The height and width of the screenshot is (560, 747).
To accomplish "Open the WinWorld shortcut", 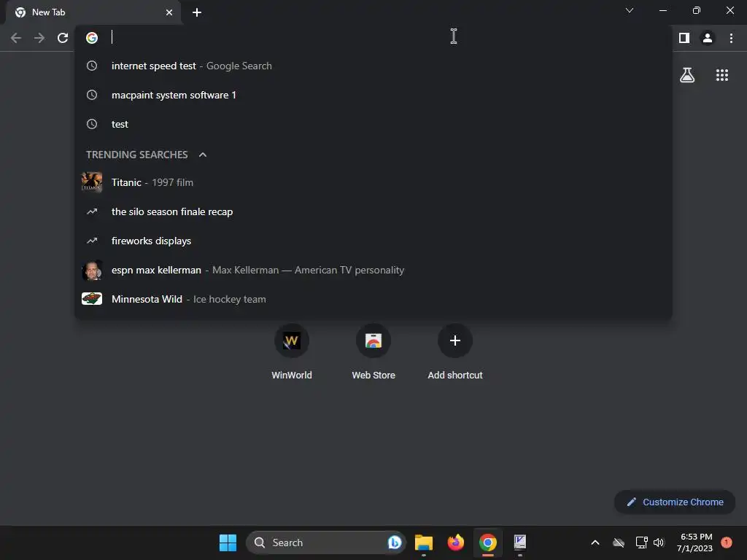I will point(292,351).
